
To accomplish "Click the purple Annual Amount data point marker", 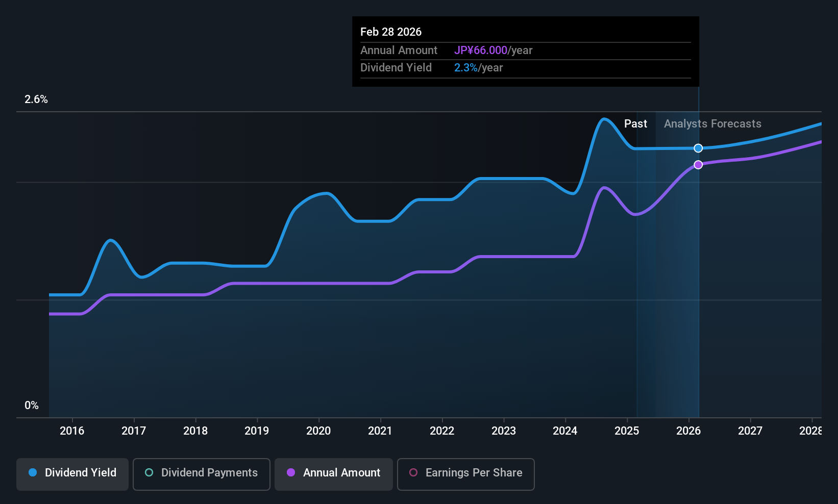I will 698,165.
